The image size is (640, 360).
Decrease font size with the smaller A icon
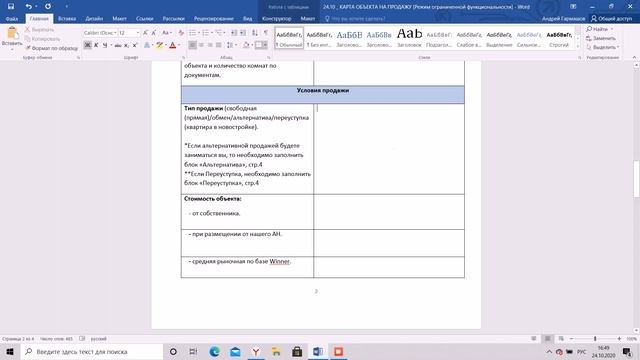[x=154, y=33]
